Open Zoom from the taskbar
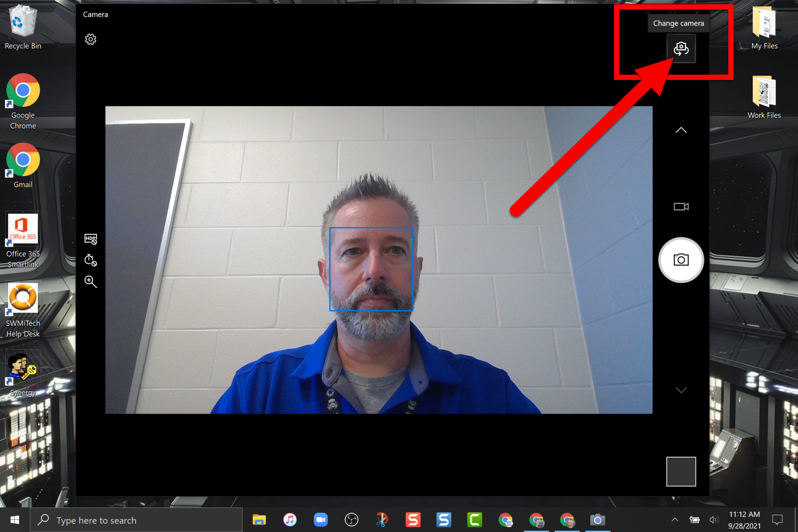Viewport: 798px width, 532px height. (321, 520)
